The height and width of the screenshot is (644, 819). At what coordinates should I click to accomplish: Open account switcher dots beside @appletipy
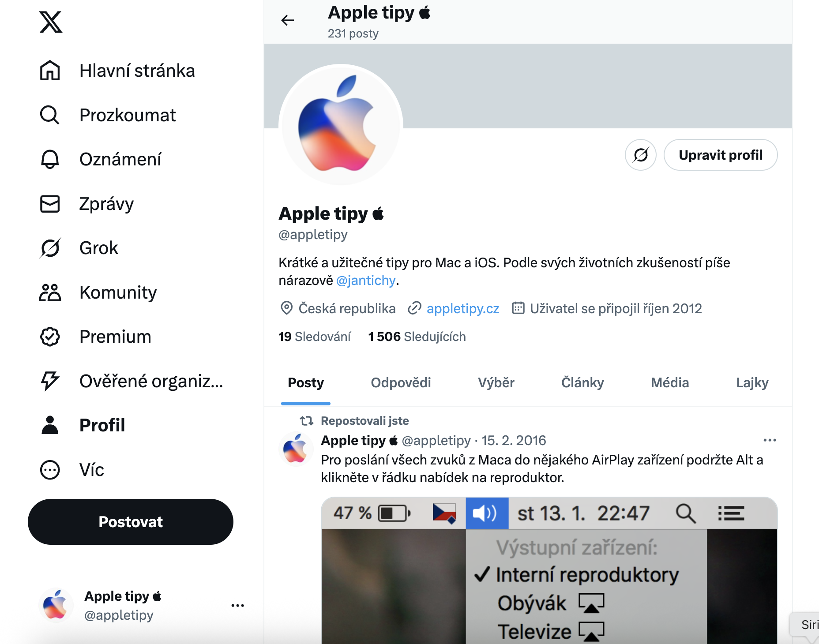click(238, 606)
